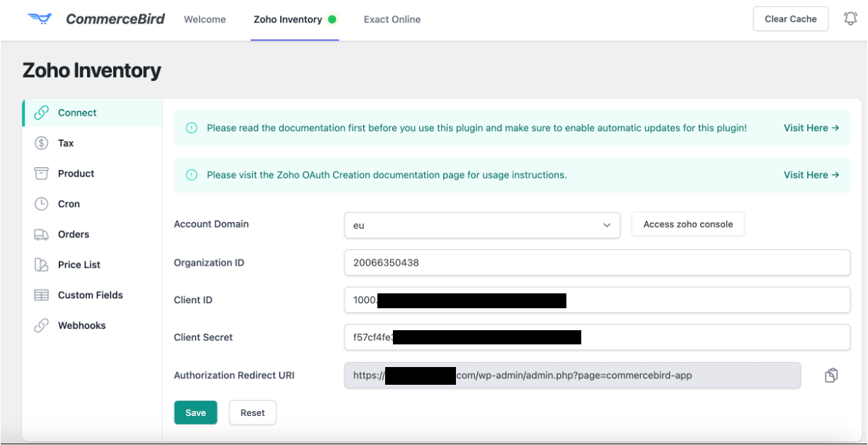Switch to the Welcome tab

point(205,20)
